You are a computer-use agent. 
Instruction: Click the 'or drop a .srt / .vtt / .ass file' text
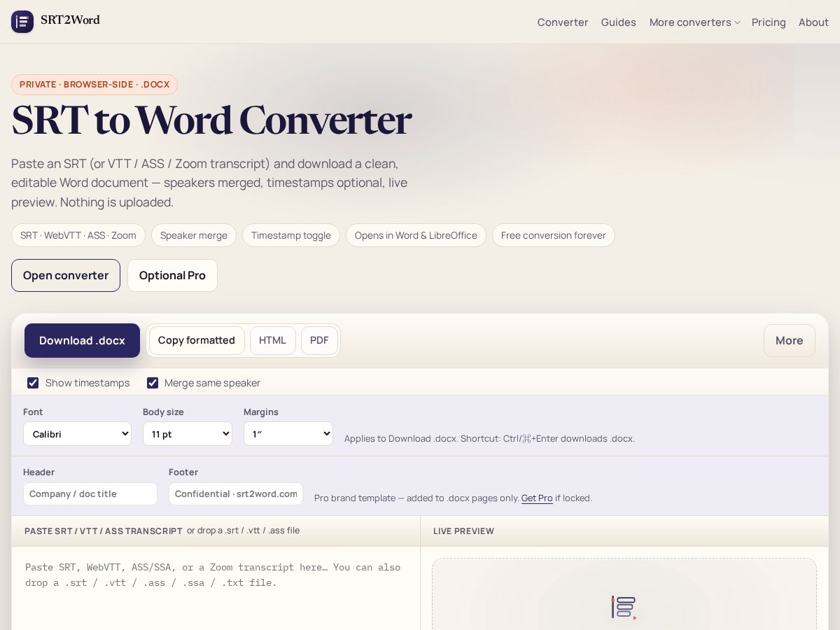click(243, 531)
